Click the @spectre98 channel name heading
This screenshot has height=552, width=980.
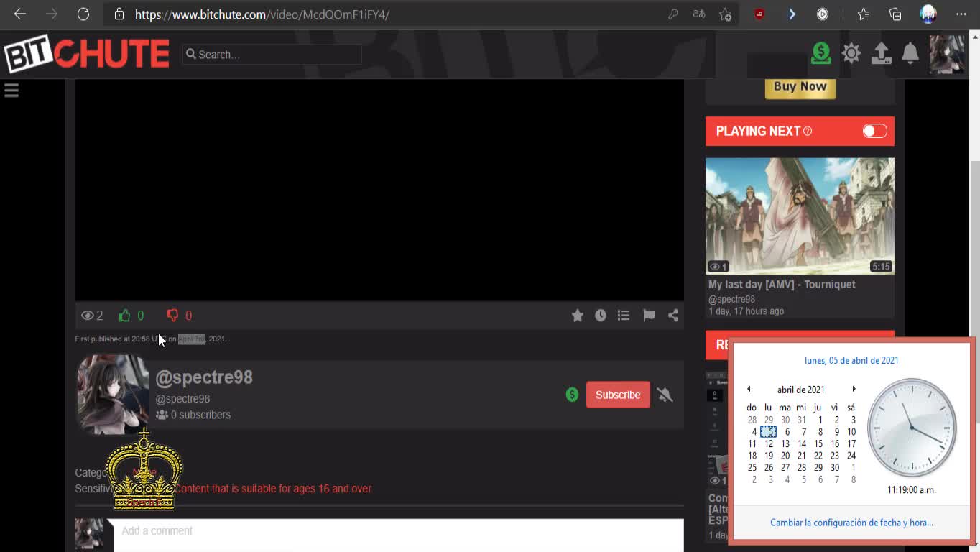(204, 377)
